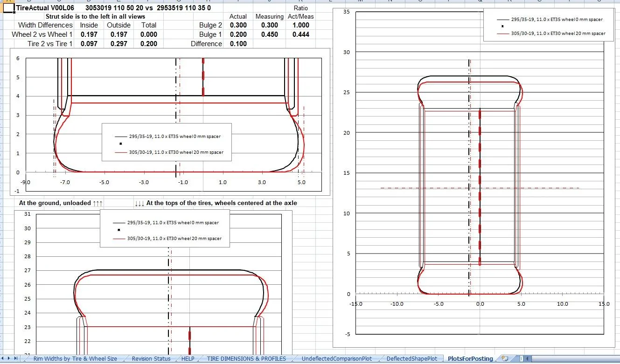Select Inside value 0.197 for Wheel 2 vs Wheel 1
Screen dimensions: 620x364
click(x=89, y=34)
